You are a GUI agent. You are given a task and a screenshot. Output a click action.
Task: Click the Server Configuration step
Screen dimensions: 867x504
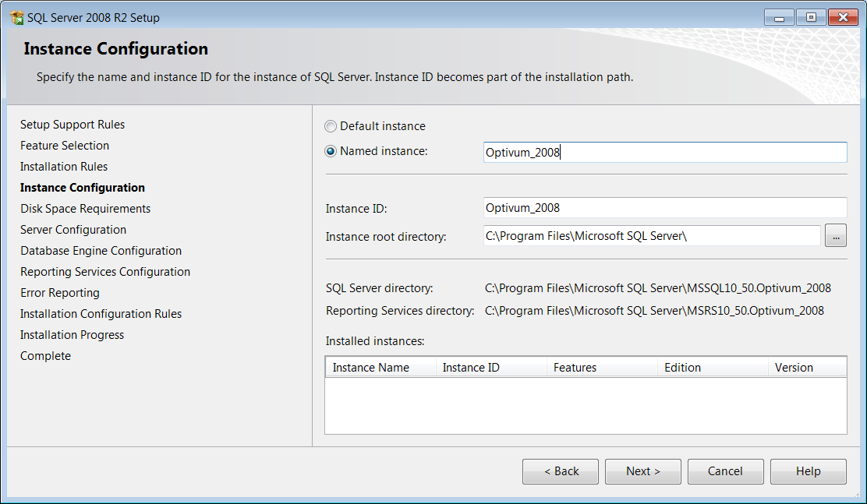coord(73,230)
